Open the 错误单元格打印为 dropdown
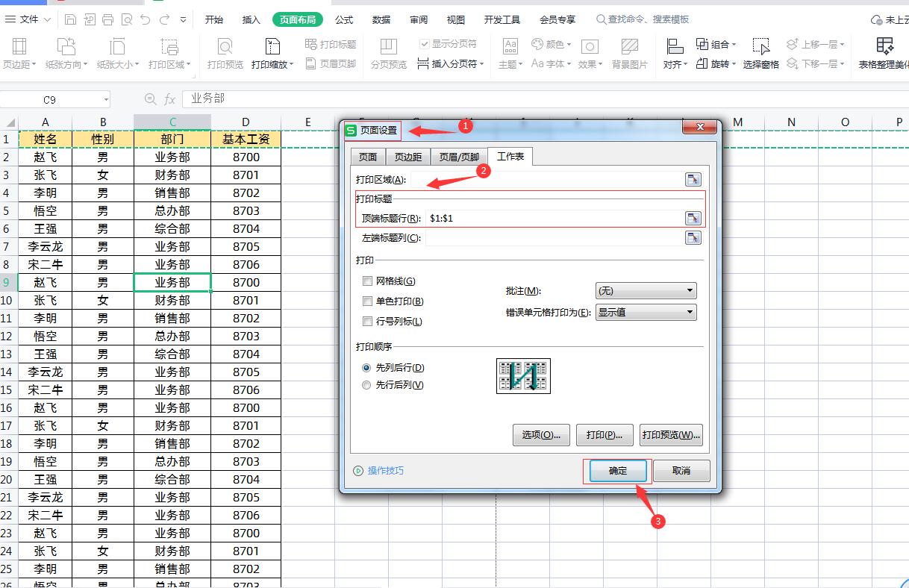Screen dimensions: 909x588 tap(646, 313)
